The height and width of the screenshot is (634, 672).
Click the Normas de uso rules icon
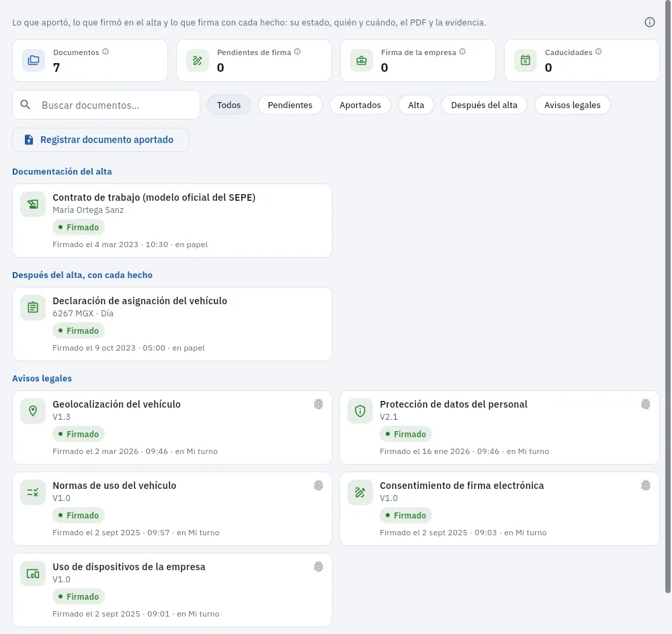pos(33,493)
